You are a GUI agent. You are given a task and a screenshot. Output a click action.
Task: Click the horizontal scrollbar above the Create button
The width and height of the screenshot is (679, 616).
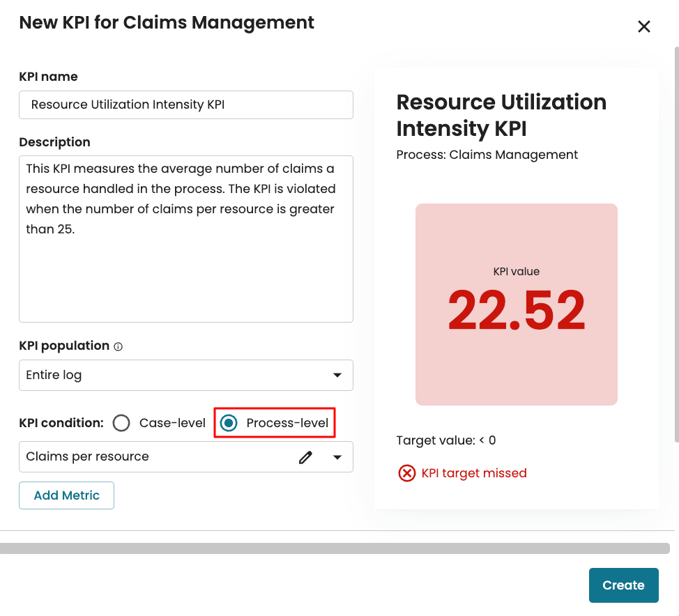tap(335, 548)
